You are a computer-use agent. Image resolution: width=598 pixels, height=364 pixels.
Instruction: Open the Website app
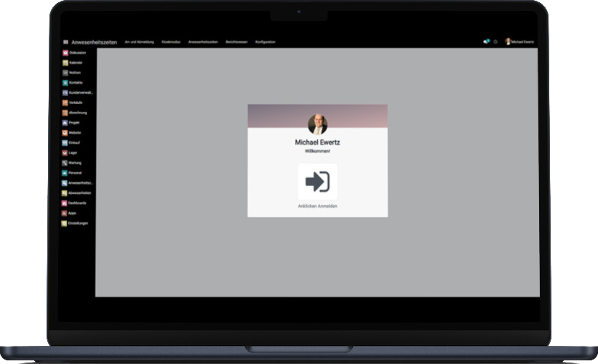[73, 133]
